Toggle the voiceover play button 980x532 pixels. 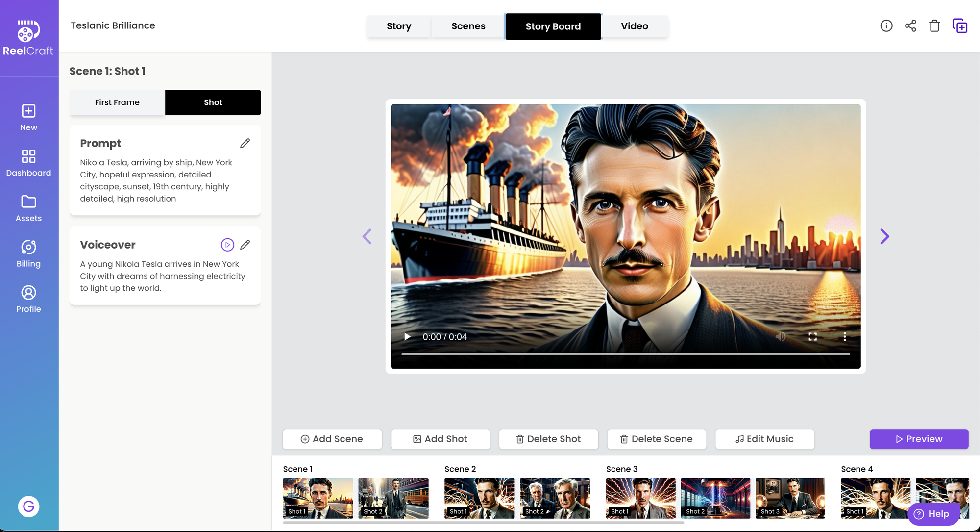[x=227, y=244]
